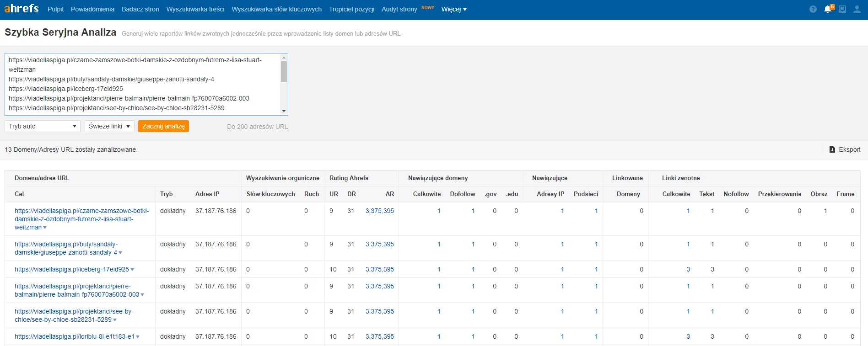Click the ahrefs logo
Image resolution: width=868 pixels, height=346 pixels.
22,9
